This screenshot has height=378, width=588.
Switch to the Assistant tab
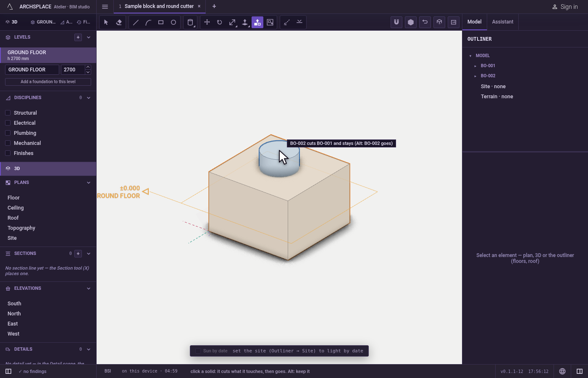pyautogui.click(x=503, y=22)
